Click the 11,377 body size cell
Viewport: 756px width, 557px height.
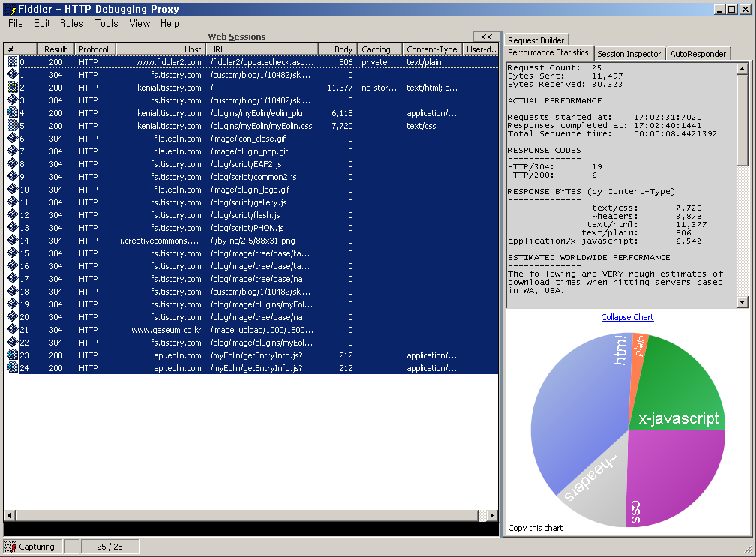(340, 88)
